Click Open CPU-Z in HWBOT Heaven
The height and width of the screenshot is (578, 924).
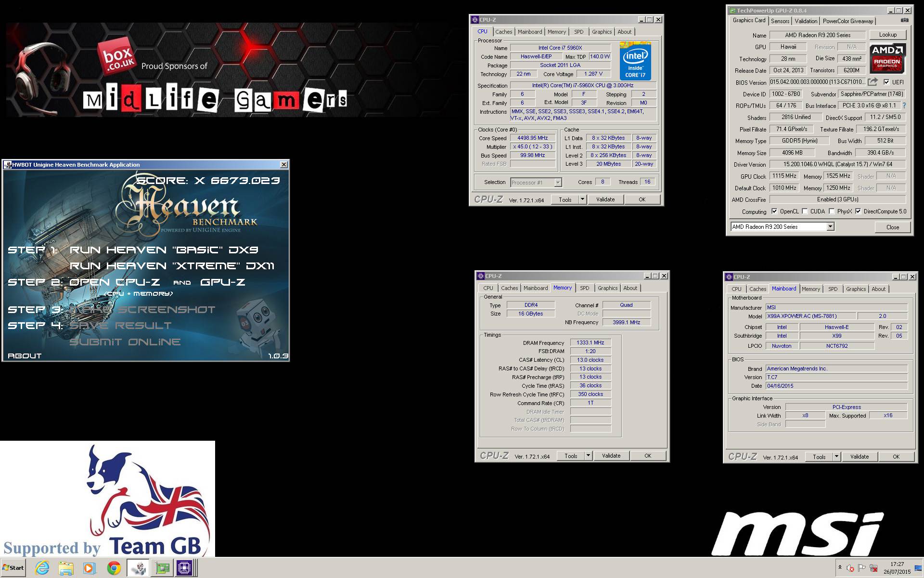(x=115, y=282)
